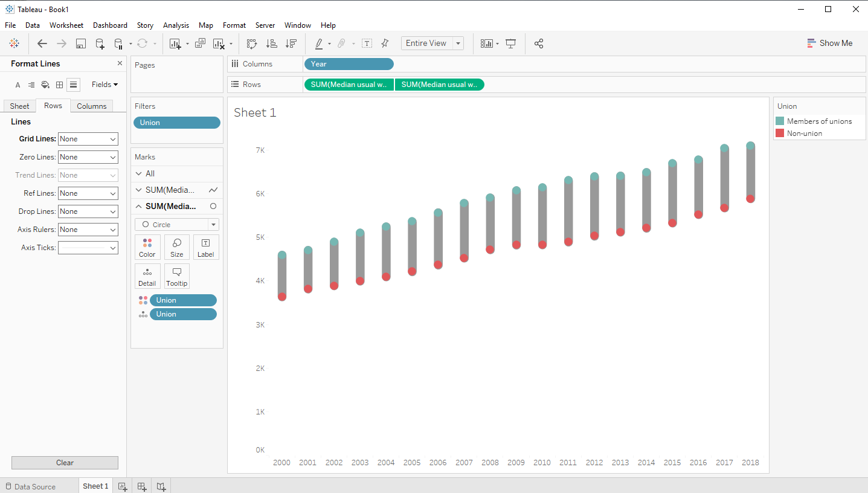
Task: Expand the Fields dropdown in Format Lines
Action: 104,85
